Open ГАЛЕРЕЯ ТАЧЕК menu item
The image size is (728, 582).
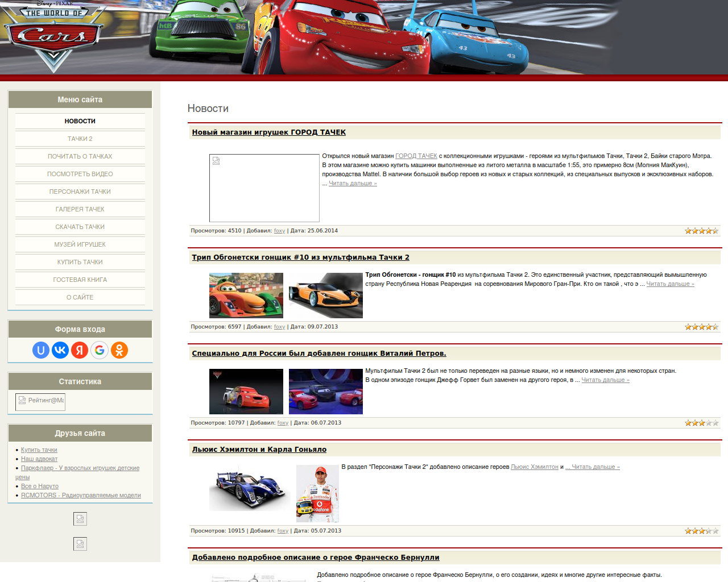(80, 209)
